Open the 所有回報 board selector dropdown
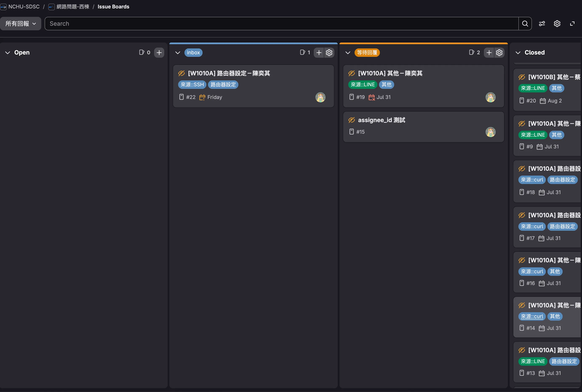 [20, 24]
